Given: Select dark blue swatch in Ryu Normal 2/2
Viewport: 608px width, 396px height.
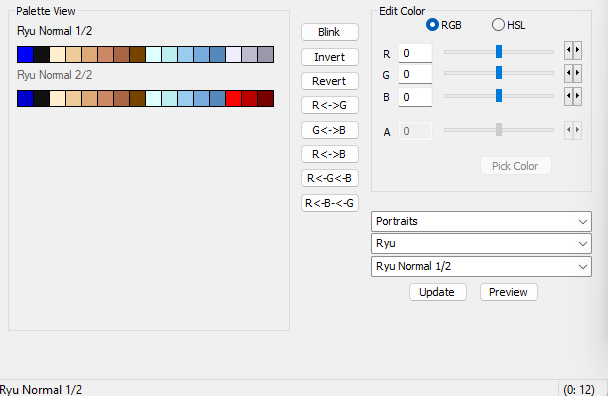Looking at the screenshot, I should click(26, 99).
